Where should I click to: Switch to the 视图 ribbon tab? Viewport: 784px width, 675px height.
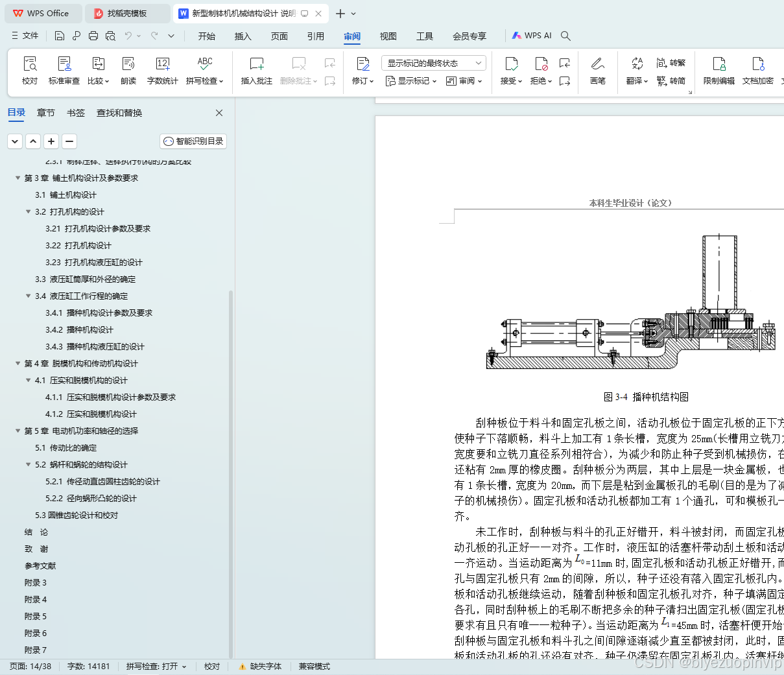pyautogui.click(x=388, y=36)
